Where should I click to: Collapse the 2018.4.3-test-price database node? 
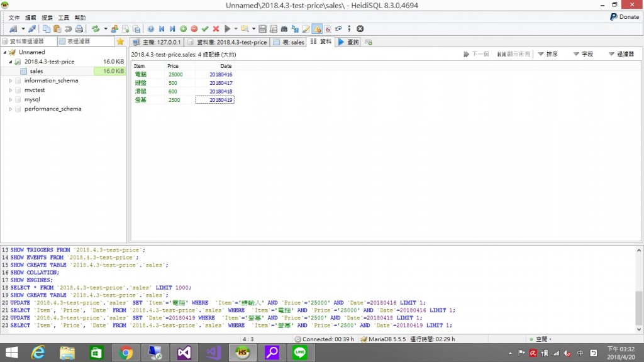(x=10, y=62)
